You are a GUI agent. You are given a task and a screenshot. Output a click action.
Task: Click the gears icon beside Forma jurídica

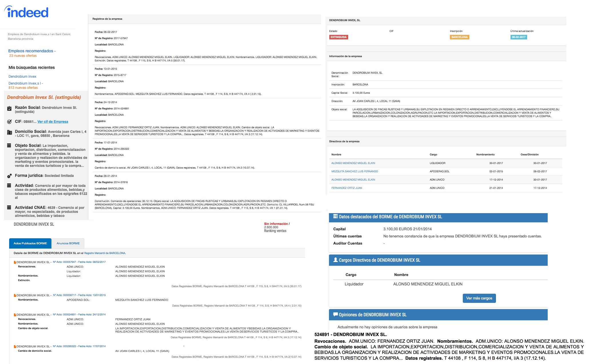click(9, 176)
